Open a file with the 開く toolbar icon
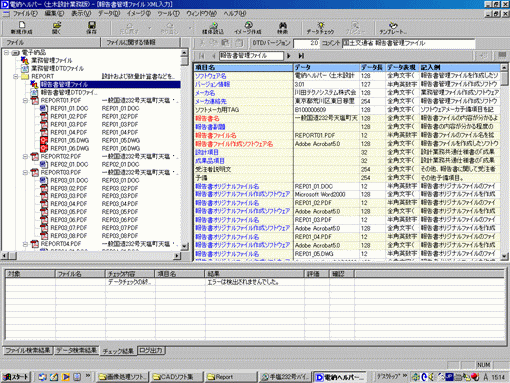Image resolution: width=510 pixels, height=383 pixels. 57,28
